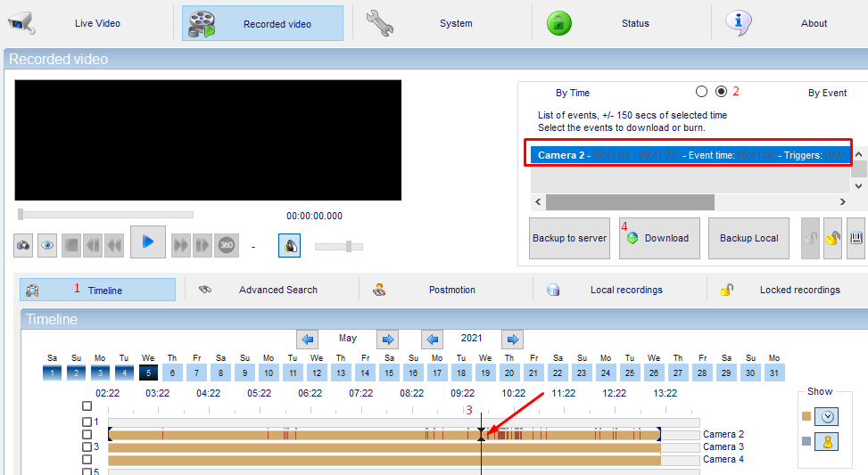The image size is (868, 475).
Task: Click event list scroll up arrow
Action: tap(858, 154)
